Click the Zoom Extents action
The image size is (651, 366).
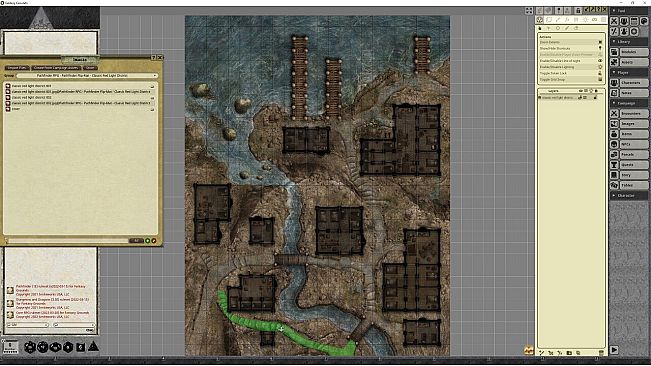point(571,42)
